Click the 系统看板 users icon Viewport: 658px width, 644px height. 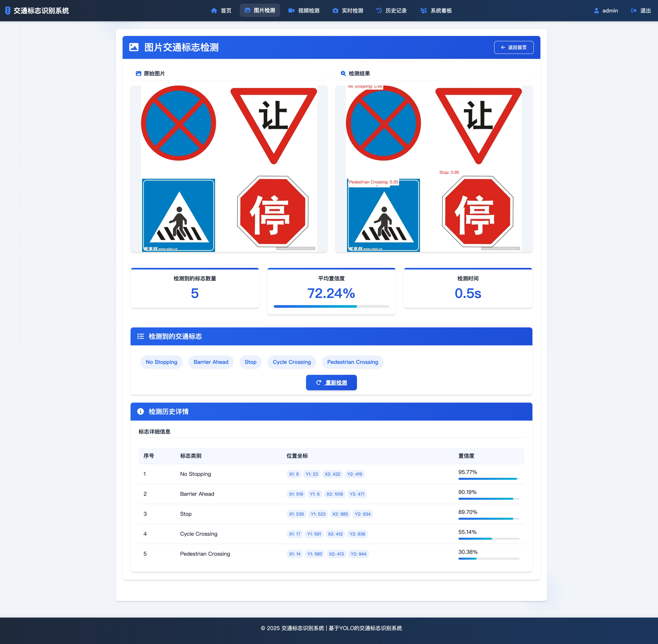point(423,11)
